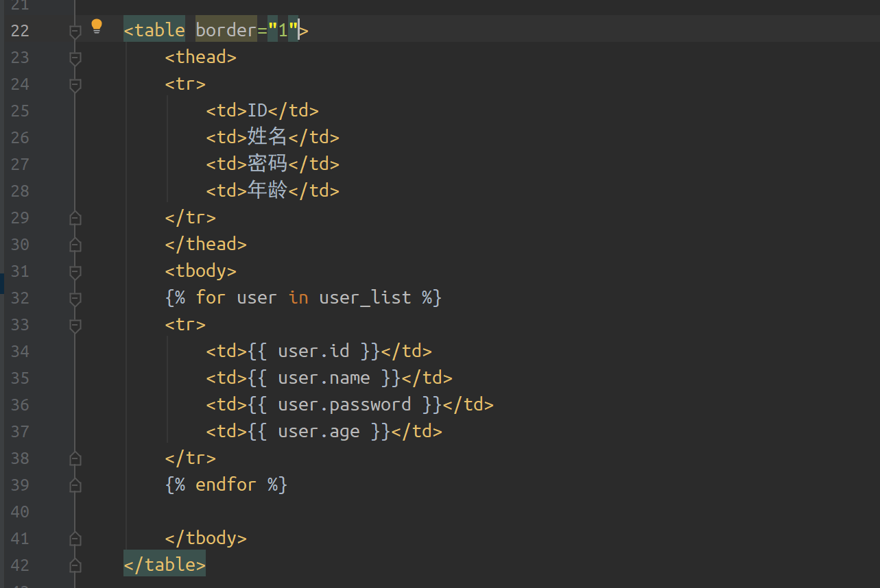Click the 密码 header cell text
This screenshot has height=588, width=880.
pos(267,164)
